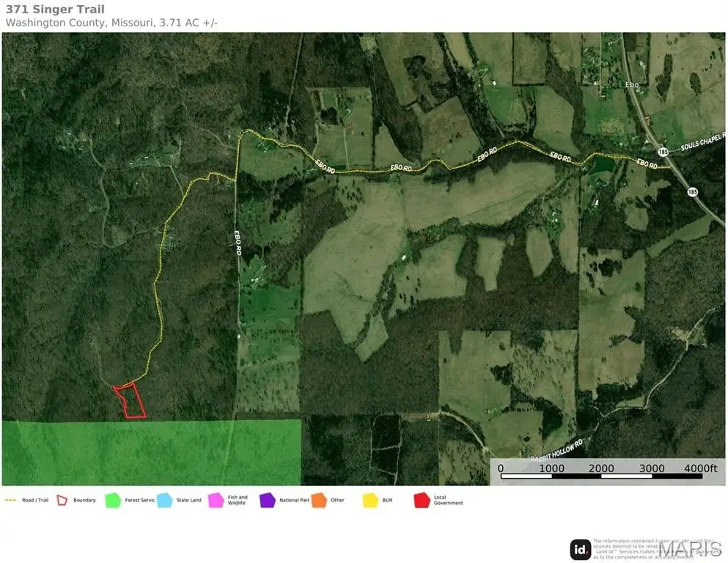Viewport: 728px width, 563px height.
Task: Click the lower 185 highway shield marker
Action: [692, 191]
